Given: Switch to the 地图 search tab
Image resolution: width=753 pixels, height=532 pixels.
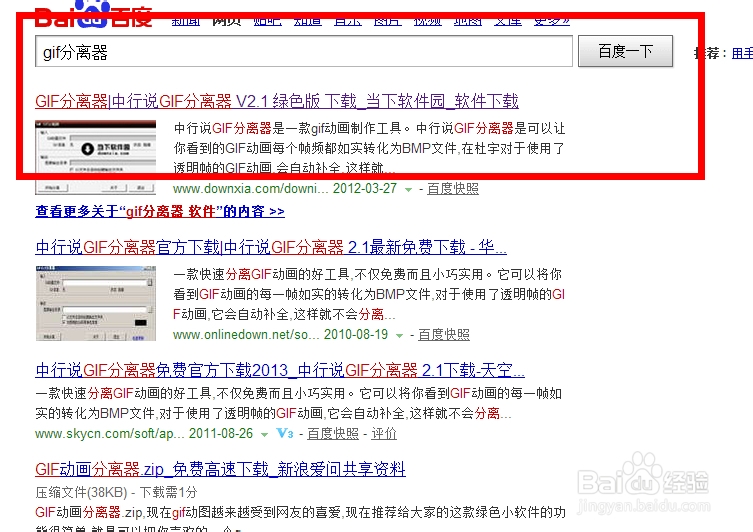Looking at the screenshot, I should click(468, 21).
